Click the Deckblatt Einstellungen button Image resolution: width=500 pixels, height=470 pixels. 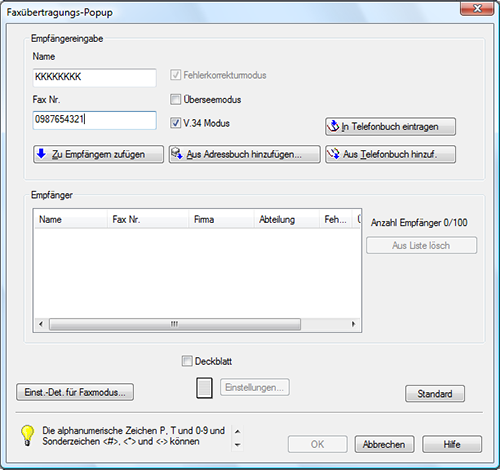click(255, 387)
